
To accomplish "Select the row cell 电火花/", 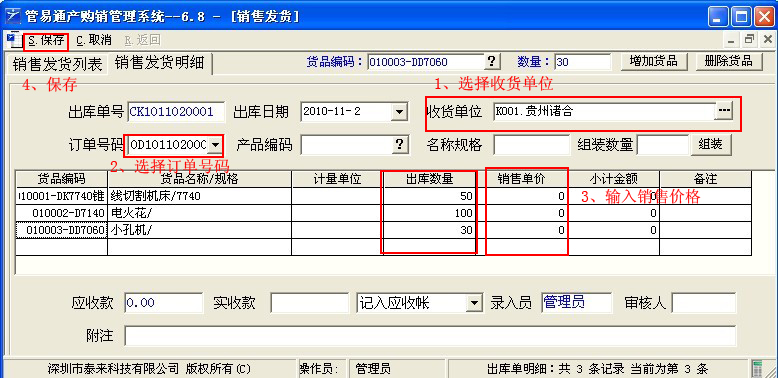I will [x=199, y=213].
